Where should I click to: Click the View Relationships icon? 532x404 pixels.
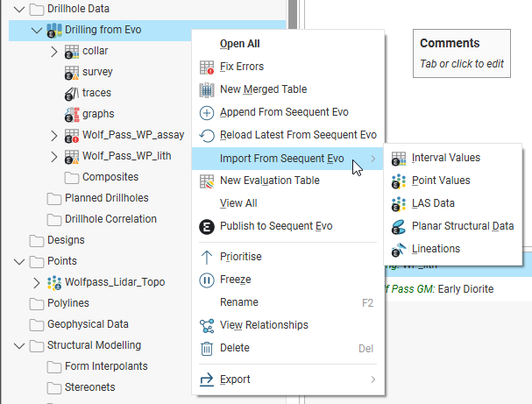pyautogui.click(x=207, y=325)
